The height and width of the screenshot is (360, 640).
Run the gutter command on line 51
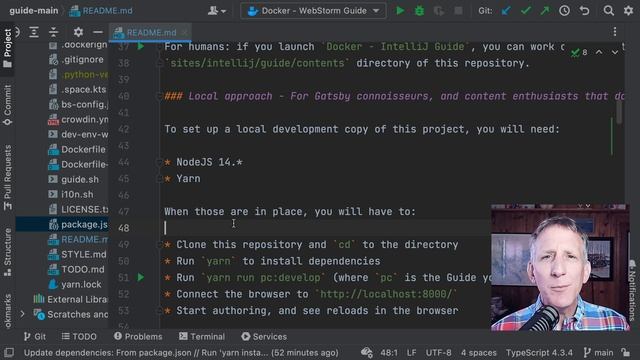[141, 278]
